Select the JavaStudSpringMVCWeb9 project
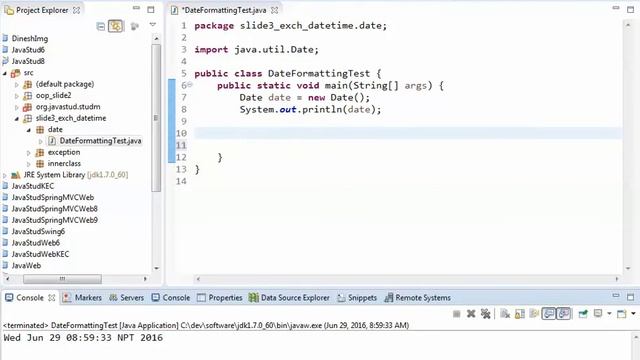The width and height of the screenshot is (640, 360). [54, 220]
